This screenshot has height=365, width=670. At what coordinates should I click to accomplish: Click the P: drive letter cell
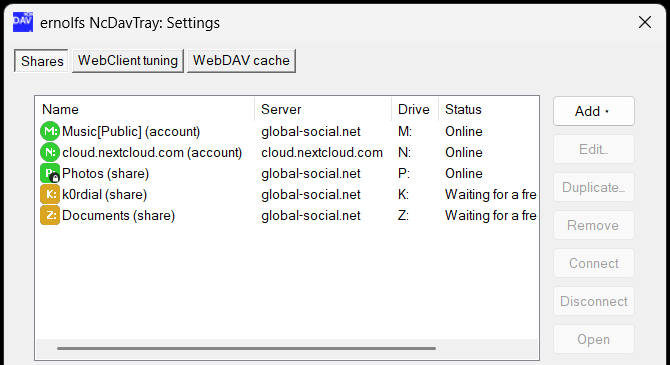pos(404,174)
